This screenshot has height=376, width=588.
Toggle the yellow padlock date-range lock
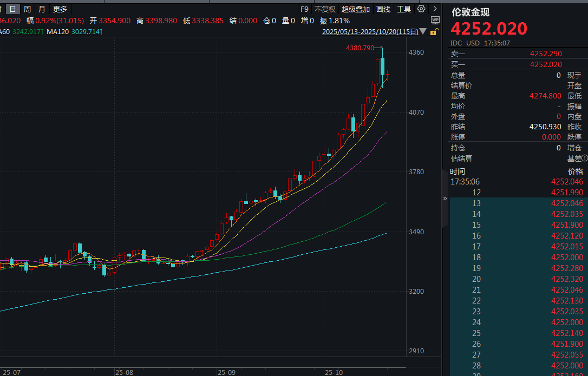click(x=433, y=32)
